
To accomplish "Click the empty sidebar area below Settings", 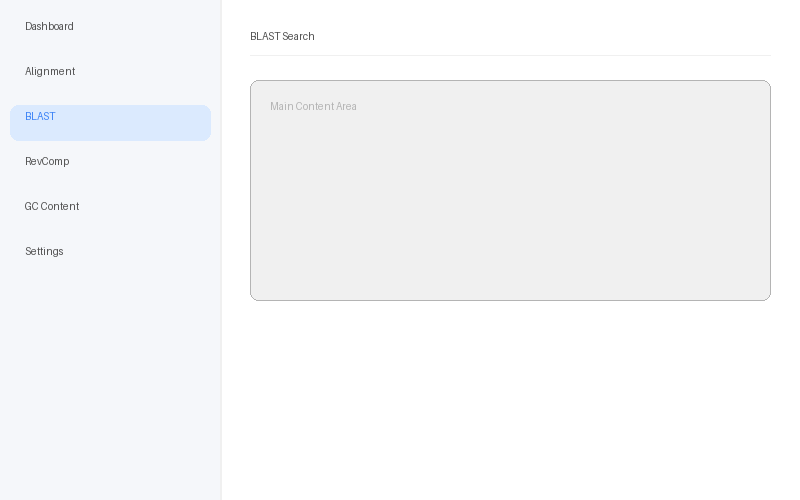I will pos(110,380).
